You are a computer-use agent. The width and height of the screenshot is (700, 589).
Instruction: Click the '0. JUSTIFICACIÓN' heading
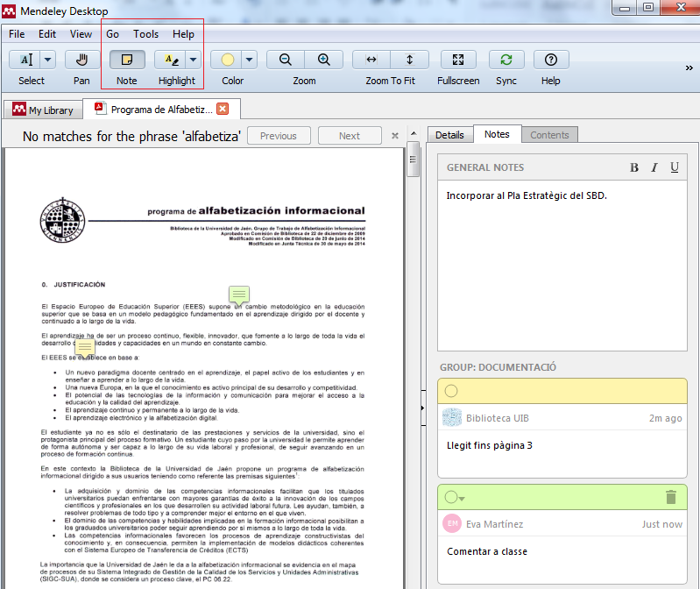pos(74,285)
